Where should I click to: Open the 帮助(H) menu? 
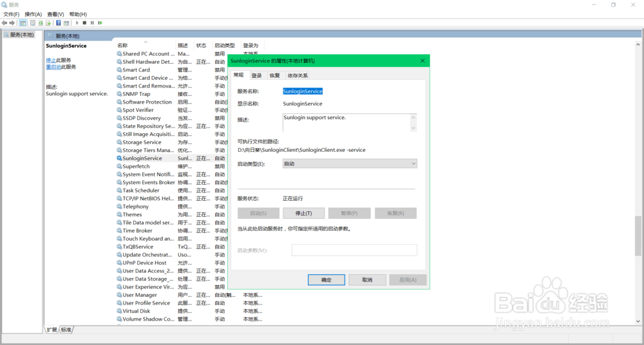coord(78,14)
